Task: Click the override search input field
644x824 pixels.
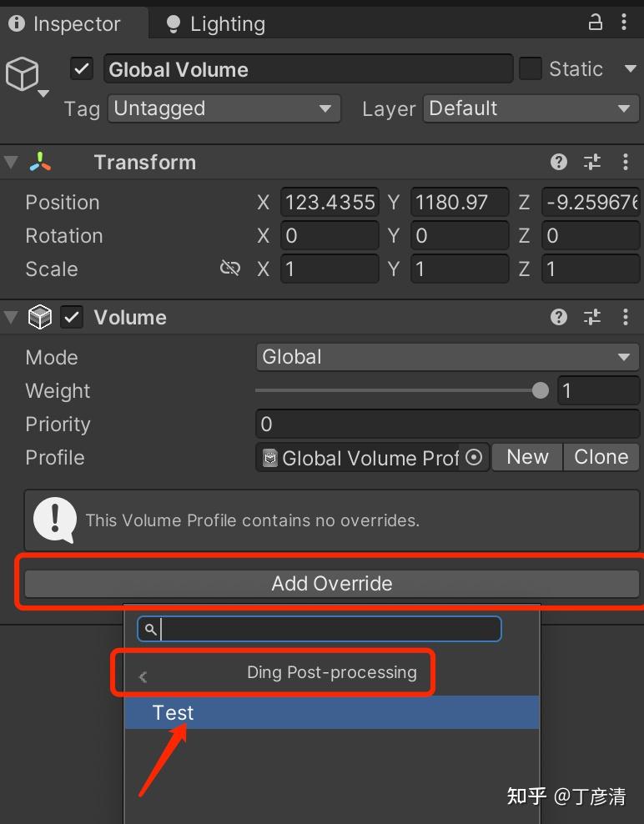Action: pyautogui.click(x=319, y=629)
